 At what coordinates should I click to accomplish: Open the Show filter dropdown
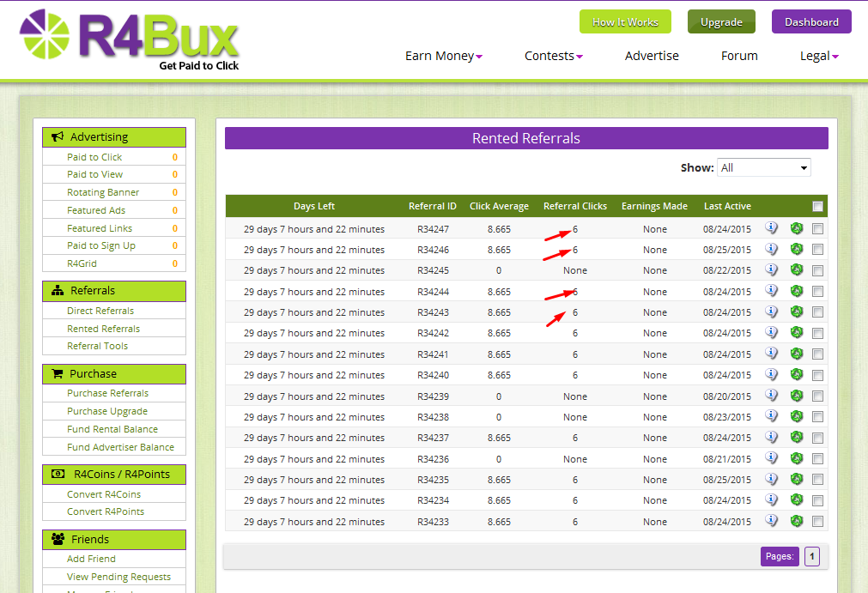click(x=764, y=167)
